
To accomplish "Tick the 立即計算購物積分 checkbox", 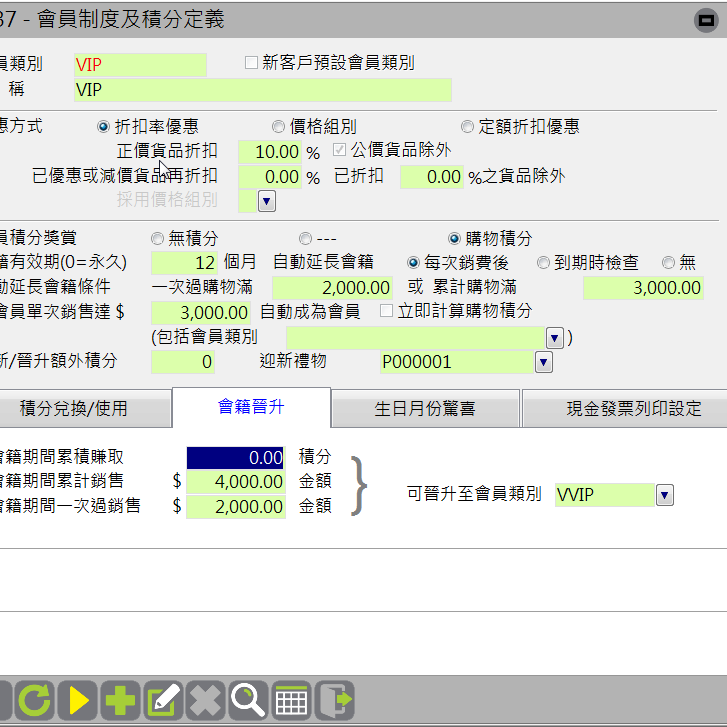I will point(387,311).
